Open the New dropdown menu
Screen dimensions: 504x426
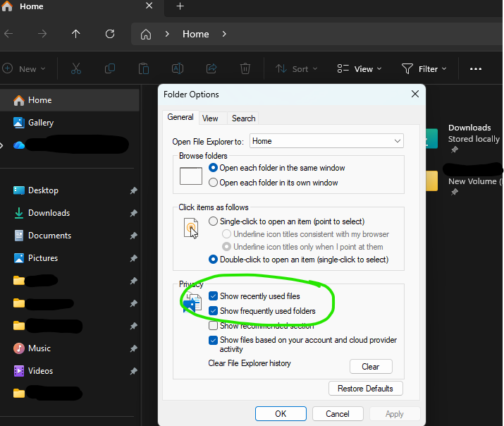[24, 69]
